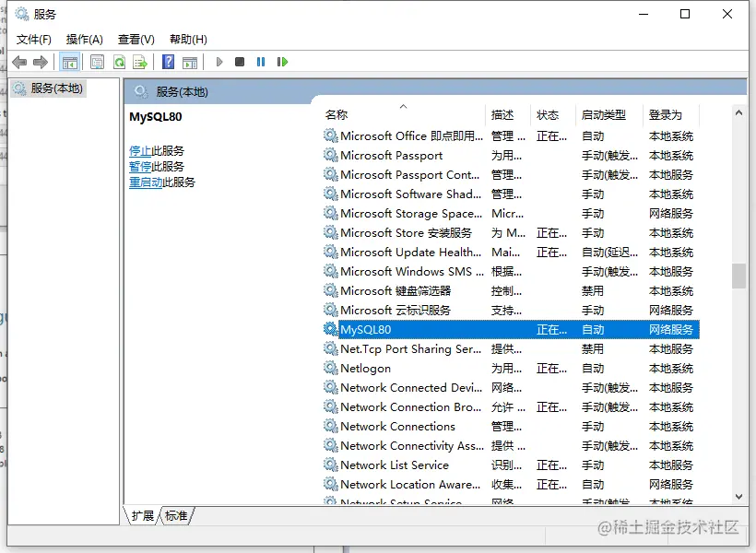Click the gear icon beside Microsoft 键盘筛选器
Image resolution: width=756 pixels, height=553 pixels.
point(330,290)
